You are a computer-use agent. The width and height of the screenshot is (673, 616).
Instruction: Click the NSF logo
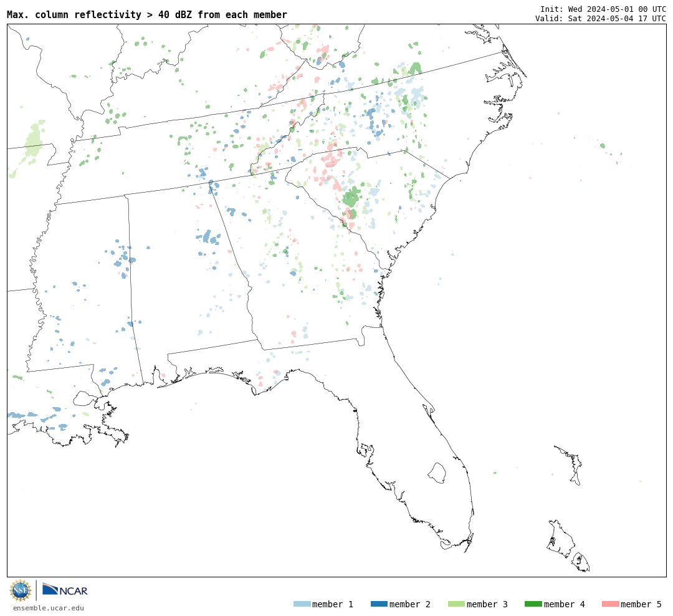coord(20,590)
